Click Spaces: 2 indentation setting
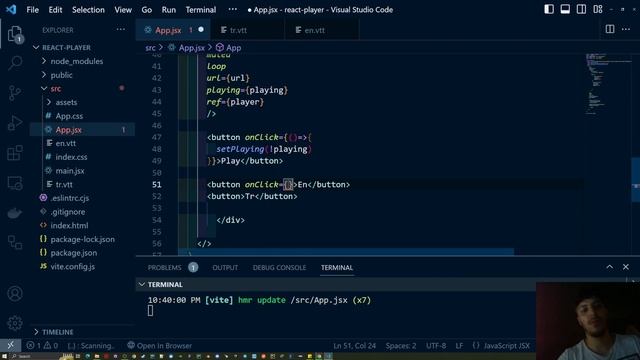Viewport: 640px width, 360px height. pyautogui.click(x=401, y=346)
